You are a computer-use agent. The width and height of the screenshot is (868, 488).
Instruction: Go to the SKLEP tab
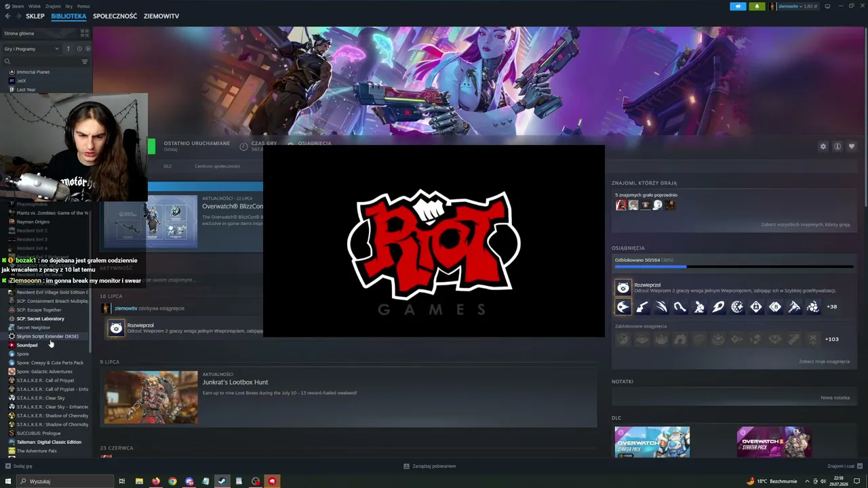[x=35, y=16]
